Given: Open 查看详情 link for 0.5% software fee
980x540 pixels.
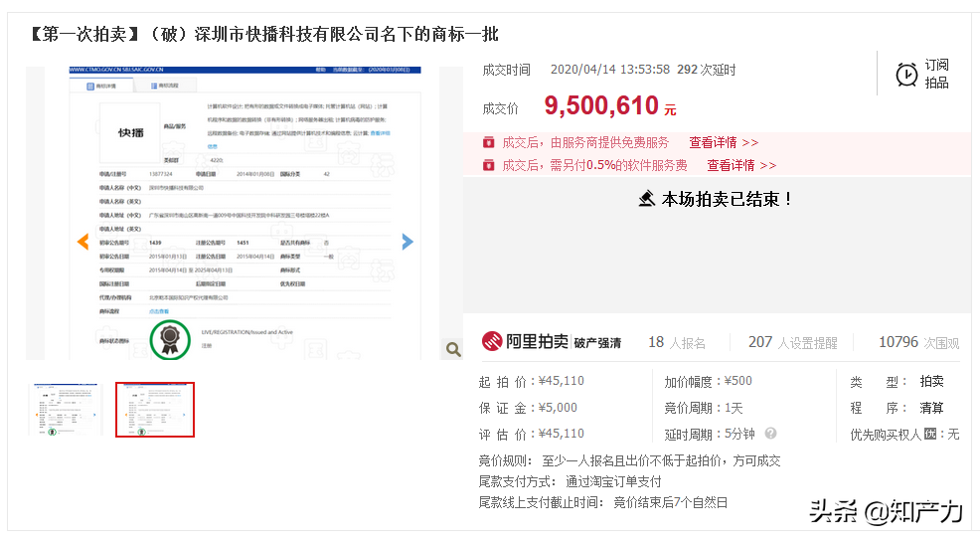Looking at the screenshot, I should point(741,166).
